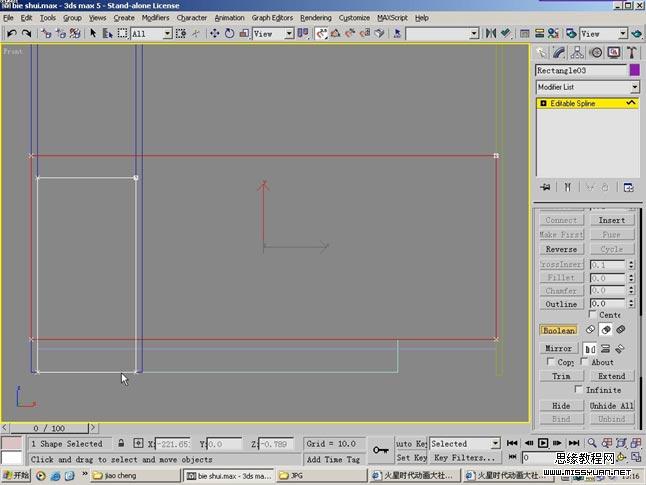Click the Zoom magnifier viewport control
This screenshot has height=485, width=646.
click(x=592, y=443)
